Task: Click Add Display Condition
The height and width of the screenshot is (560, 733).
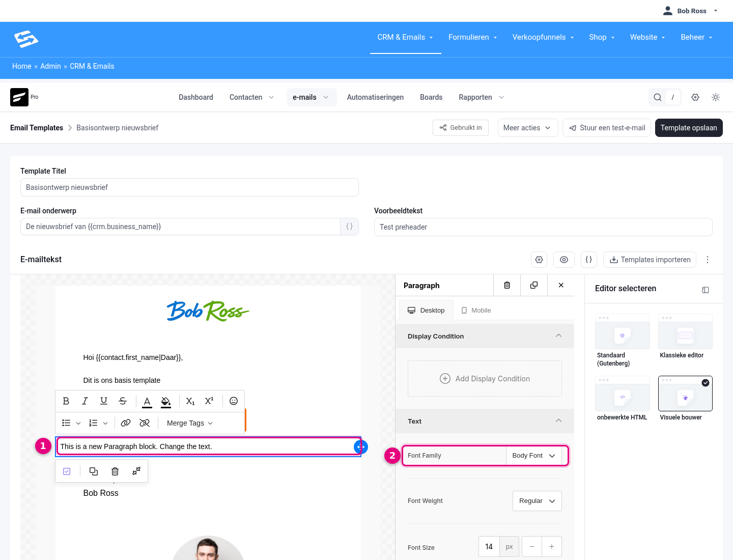Action: point(485,379)
